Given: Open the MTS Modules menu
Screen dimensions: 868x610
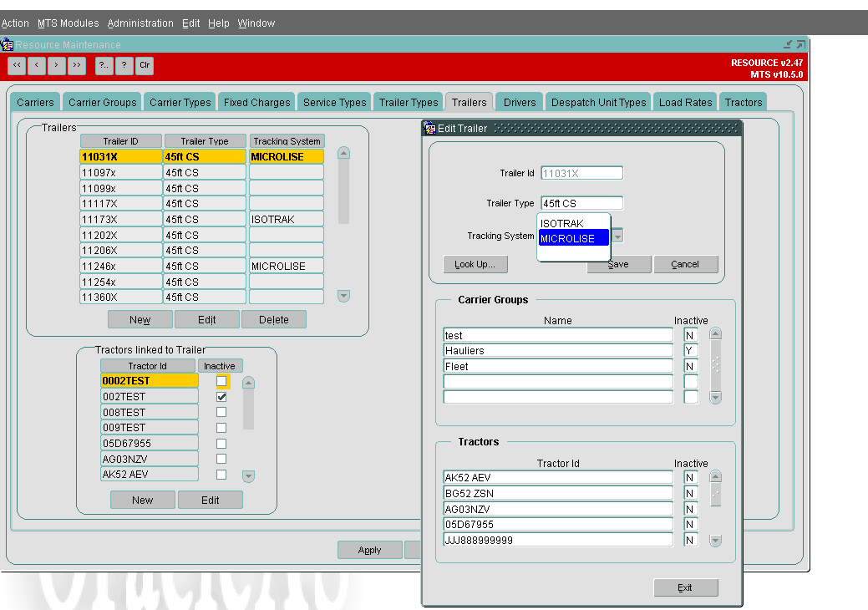Looking at the screenshot, I should click(69, 23).
